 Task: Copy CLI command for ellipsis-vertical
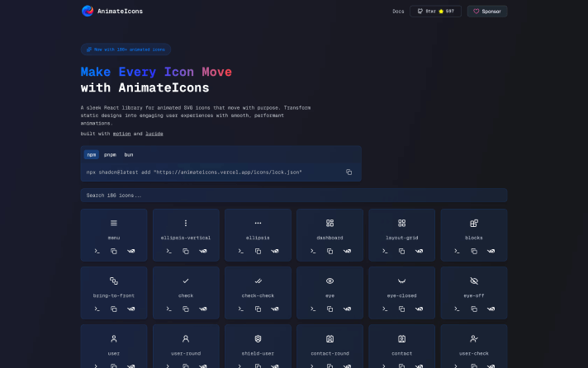pyautogui.click(x=168, y=251)
